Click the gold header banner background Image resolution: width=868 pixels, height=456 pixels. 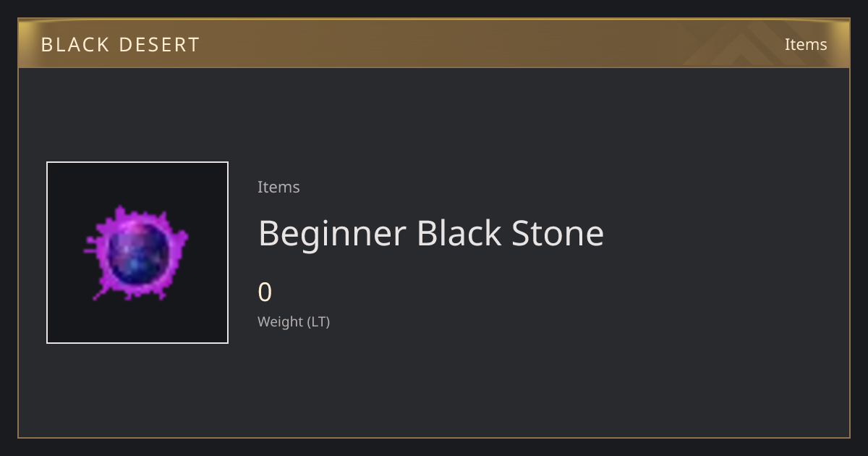tap(434, 43)
